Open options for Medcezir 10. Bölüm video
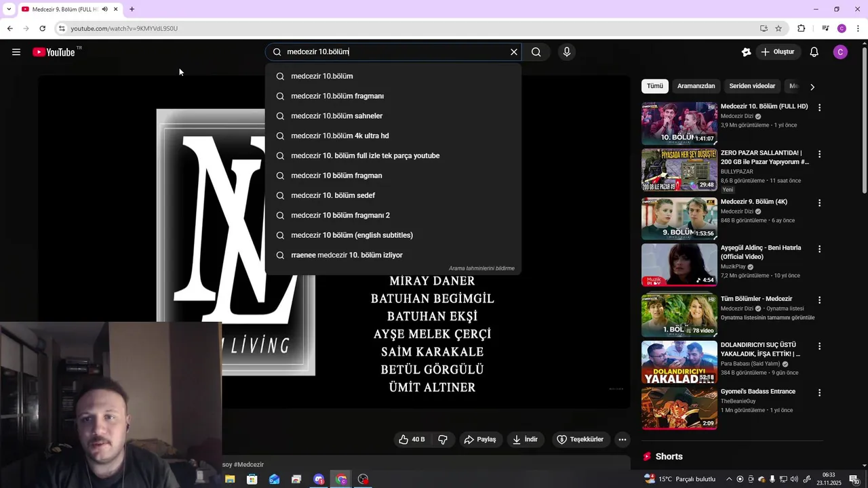This screenshot has width=868, height=488. pos(819,108)
